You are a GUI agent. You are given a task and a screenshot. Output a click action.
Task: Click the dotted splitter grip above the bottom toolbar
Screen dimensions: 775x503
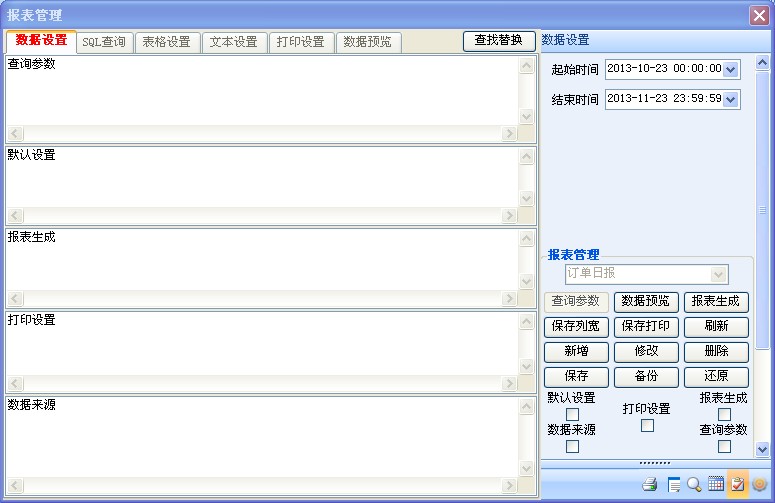pyautogui.click(x=654, y=463)
